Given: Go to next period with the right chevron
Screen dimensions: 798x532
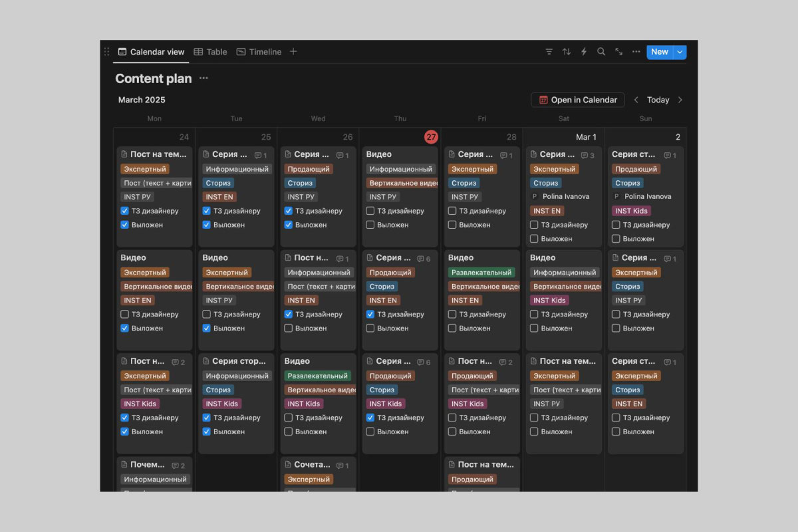Looking at the screenshot, I should pyautogui.click(x=680, y=100).
